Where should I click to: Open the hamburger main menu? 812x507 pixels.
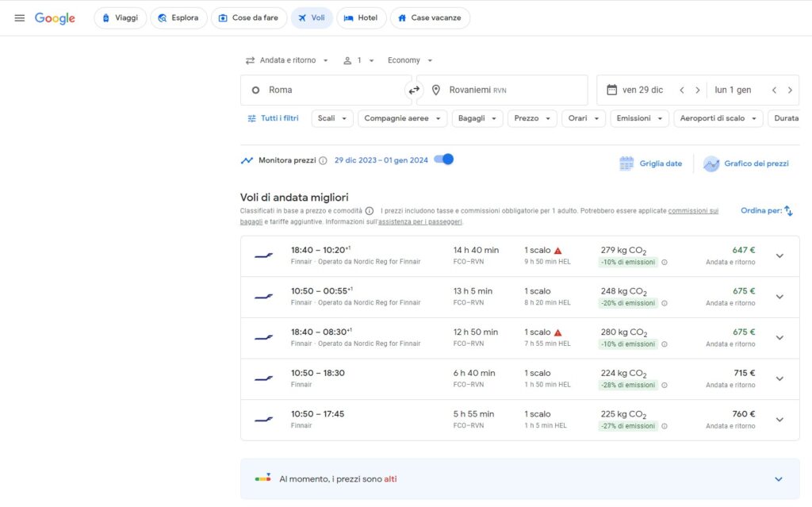tap(20, 18)
